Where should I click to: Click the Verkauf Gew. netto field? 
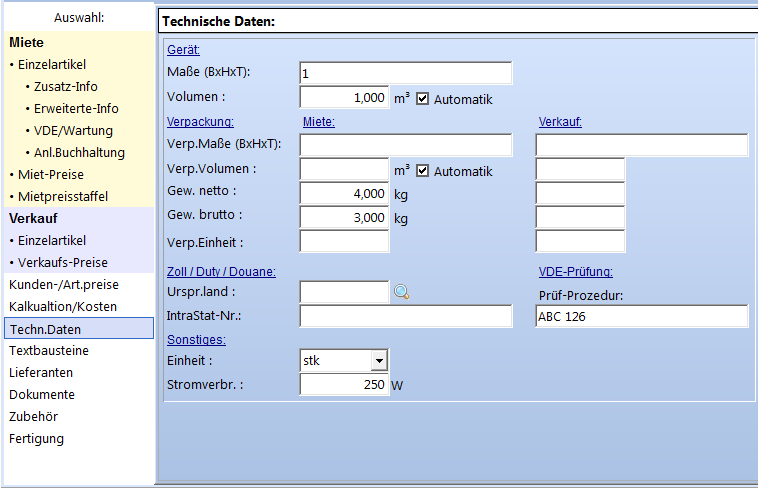(580, 193)
